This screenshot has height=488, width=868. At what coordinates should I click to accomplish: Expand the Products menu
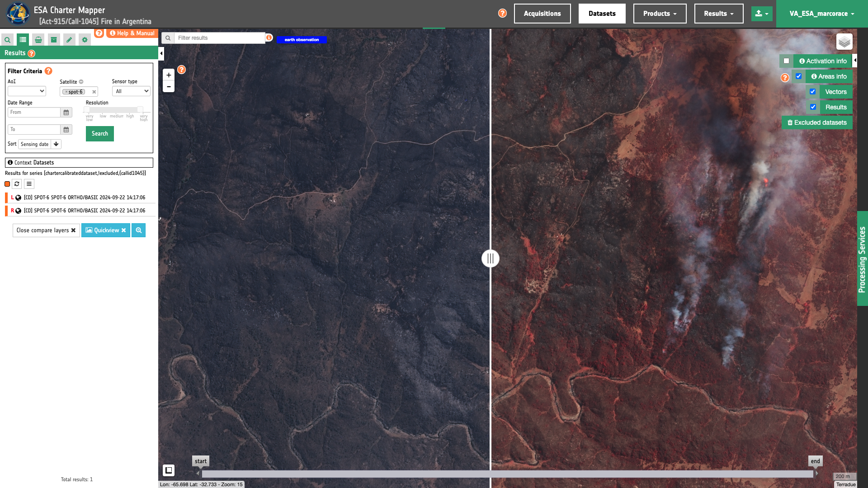pos(660,14)
